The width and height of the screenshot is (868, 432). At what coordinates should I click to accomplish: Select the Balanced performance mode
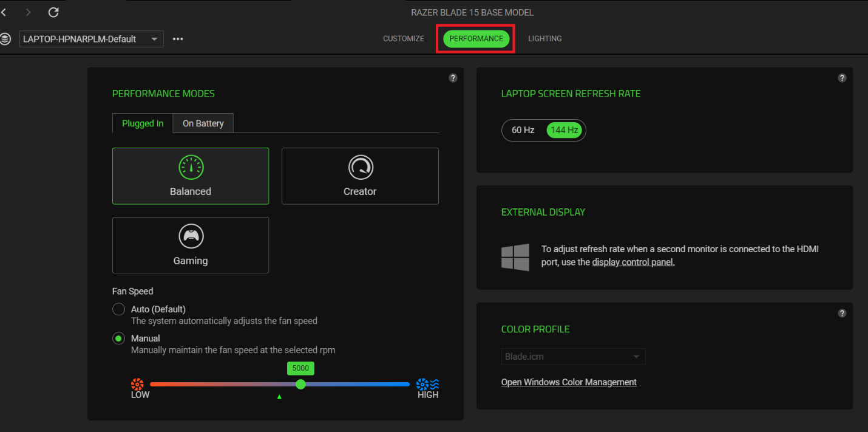click(190, 176)
